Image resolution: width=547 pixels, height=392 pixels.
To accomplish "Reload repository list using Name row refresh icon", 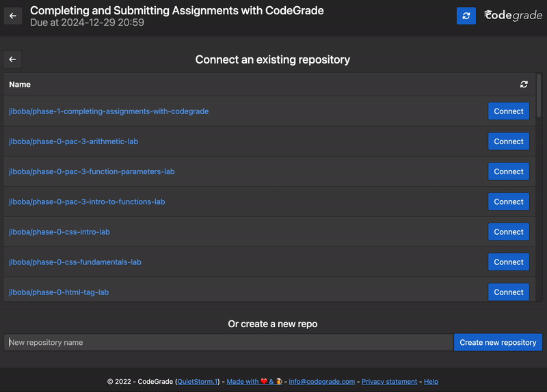I will click(x=524, y=84).
